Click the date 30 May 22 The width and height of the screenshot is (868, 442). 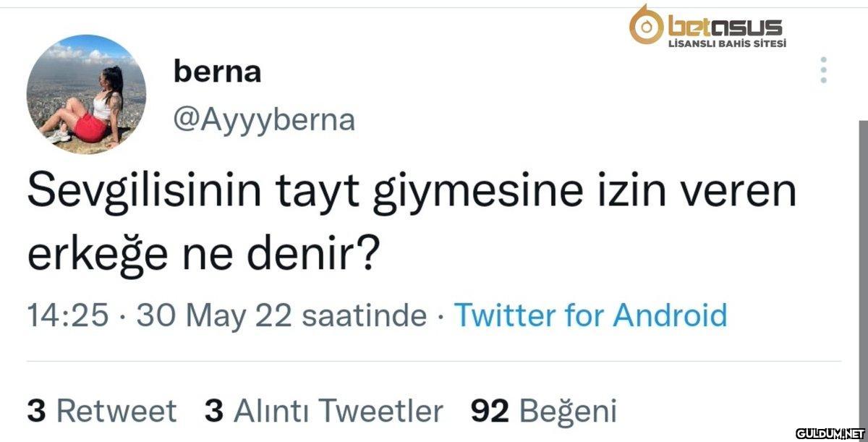[x=214, y=316]
